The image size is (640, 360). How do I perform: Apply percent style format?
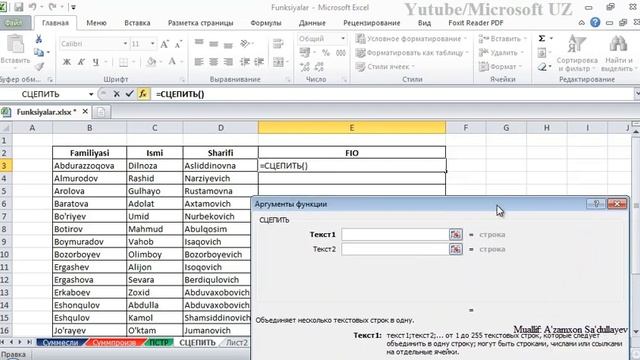(x=326, y=53)
